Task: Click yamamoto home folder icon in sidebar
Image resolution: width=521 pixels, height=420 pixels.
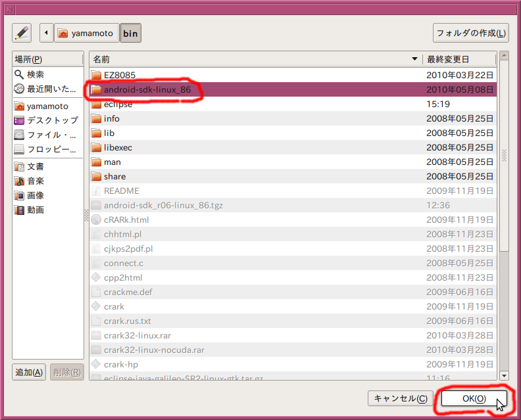Action: (x=19, y=106)
